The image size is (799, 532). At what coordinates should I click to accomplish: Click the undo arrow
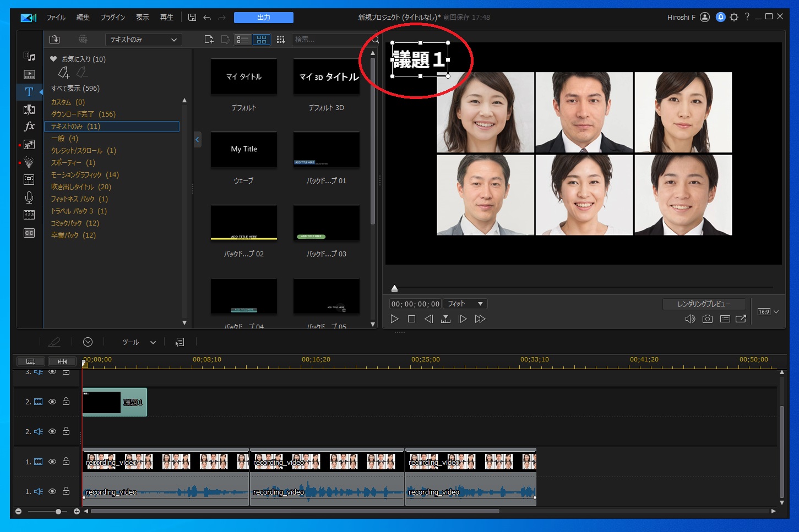[x=207, y=18]
